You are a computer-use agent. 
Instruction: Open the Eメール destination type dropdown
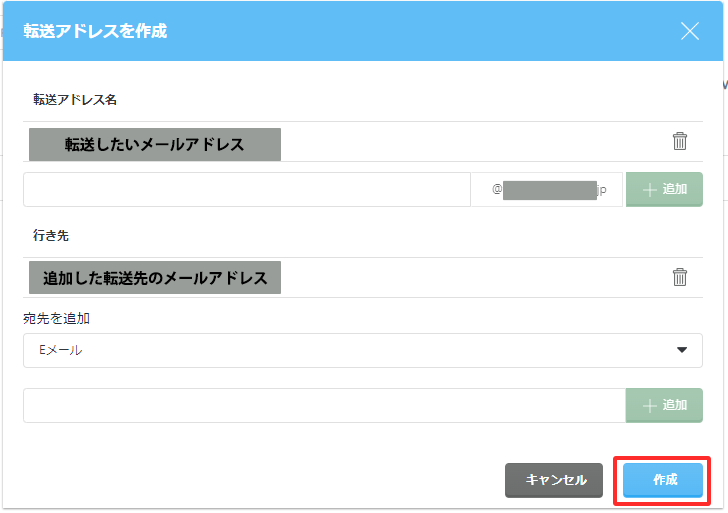362,350
